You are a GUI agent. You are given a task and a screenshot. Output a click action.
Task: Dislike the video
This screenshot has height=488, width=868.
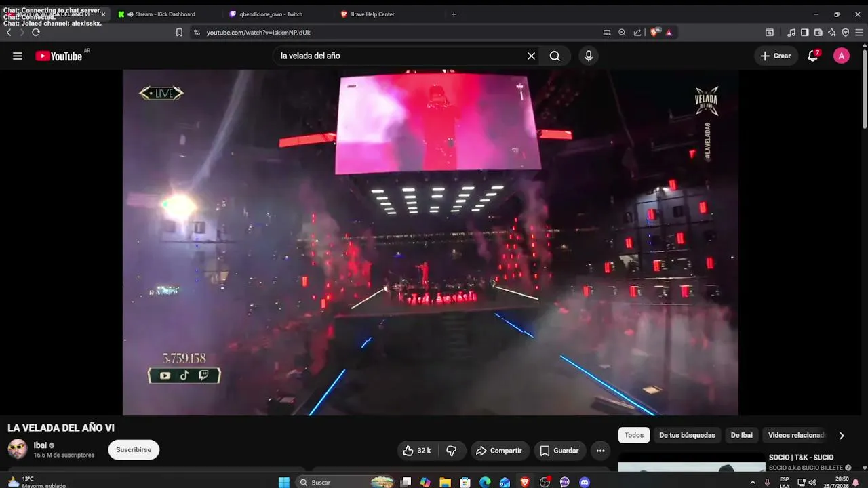pos(452,451)
